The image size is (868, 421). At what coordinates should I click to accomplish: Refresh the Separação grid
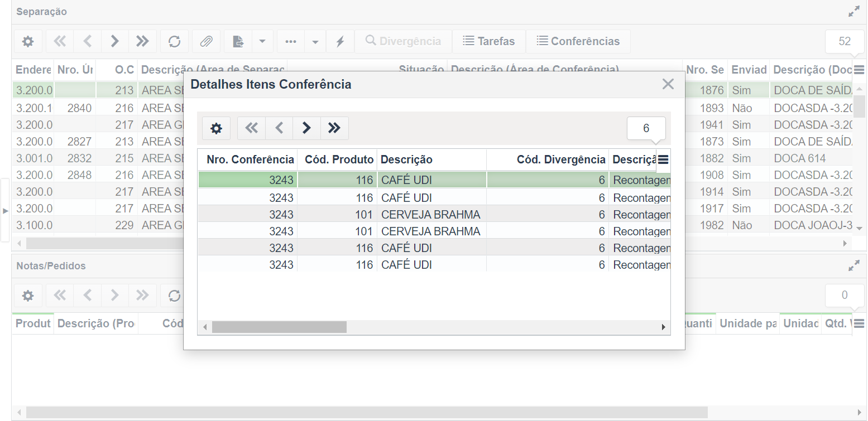click(175, 41)
